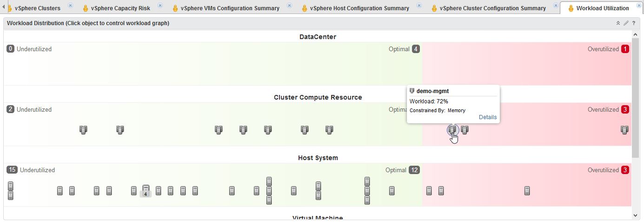Select the far-right overutilized host system icon
The height and width of the screenshot is (222, 644).
[527, 191]
